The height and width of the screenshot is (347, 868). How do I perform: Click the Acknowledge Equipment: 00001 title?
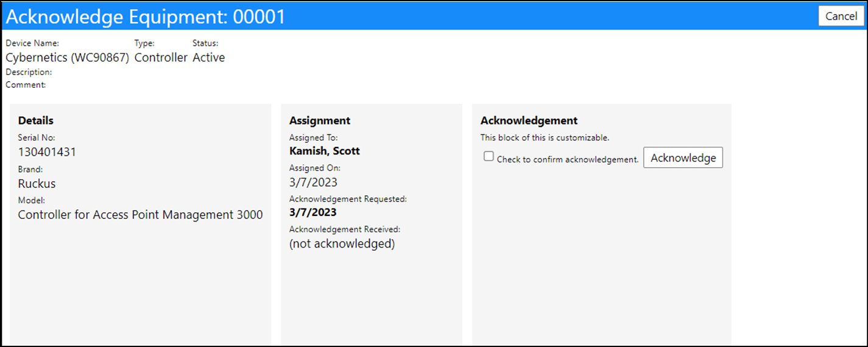(x=146, y=17)
